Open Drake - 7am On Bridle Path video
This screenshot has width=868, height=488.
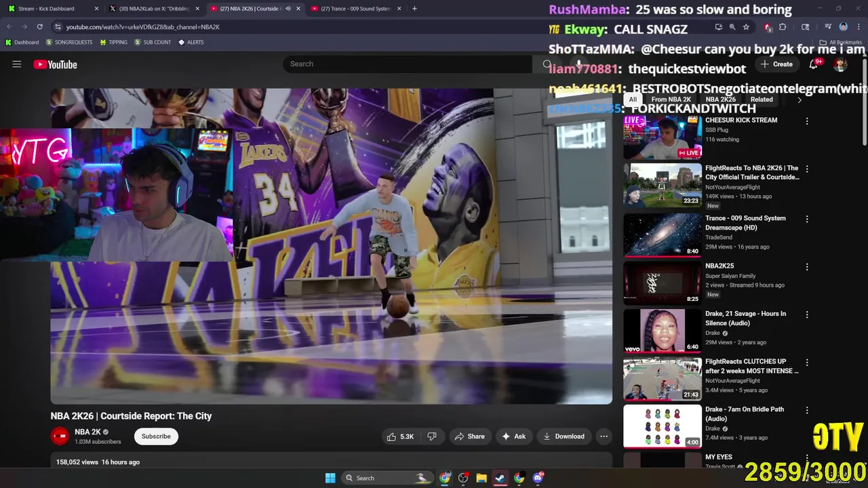pyautogui.click(x=663, y=426)
